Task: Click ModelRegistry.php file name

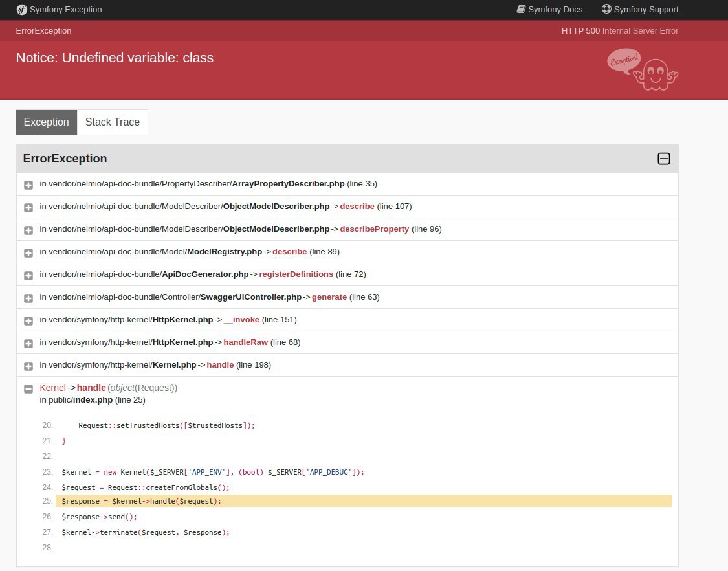Action: coord(225,252)
